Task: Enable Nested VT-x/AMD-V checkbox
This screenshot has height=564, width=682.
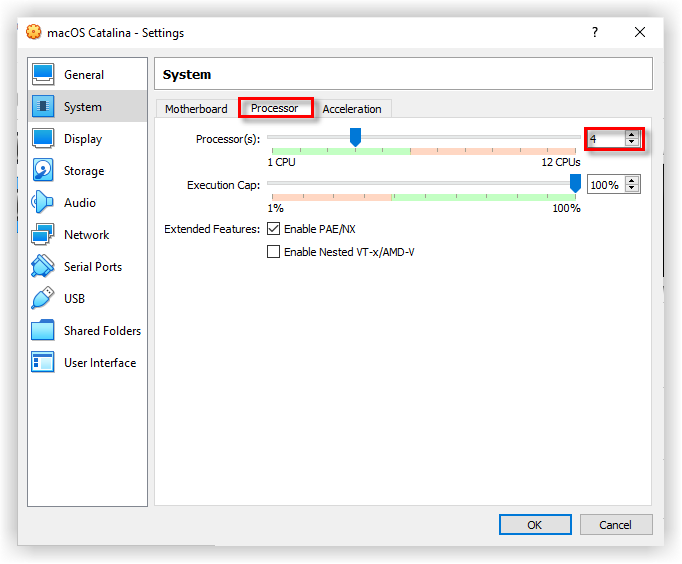Action: tap(273, 252)
